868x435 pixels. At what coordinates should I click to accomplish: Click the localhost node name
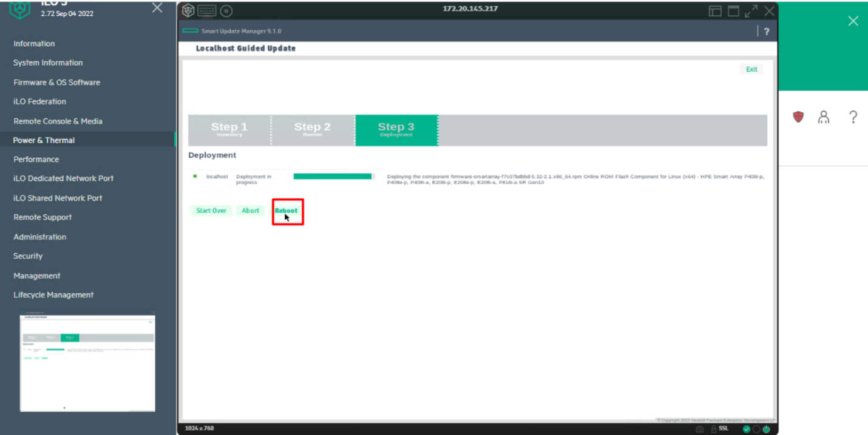point(217,177)
